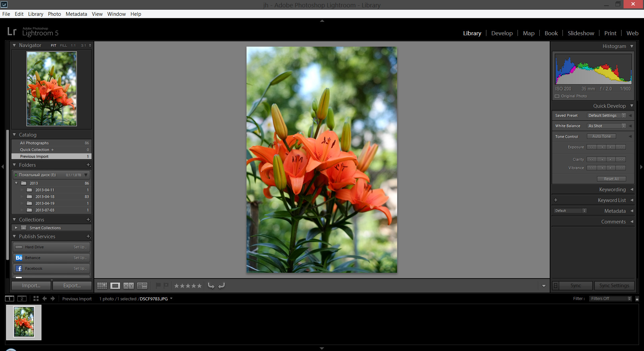Toggle filter switch next to Filters Off
The height and width of the screenshot is (351, 644).
(x=637, y=299)
